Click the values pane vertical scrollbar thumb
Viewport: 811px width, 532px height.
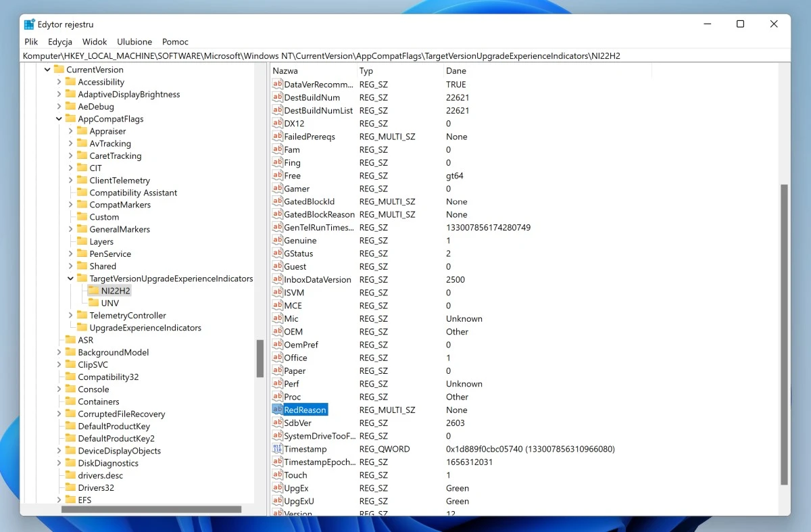784,335
